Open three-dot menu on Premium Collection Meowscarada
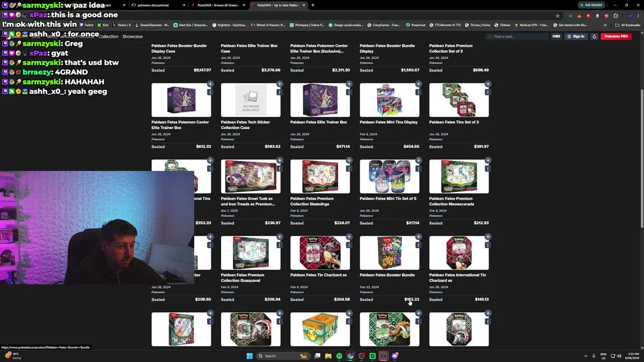The height and width of the screenshot is (362, 644). click(x=488, y=168)
